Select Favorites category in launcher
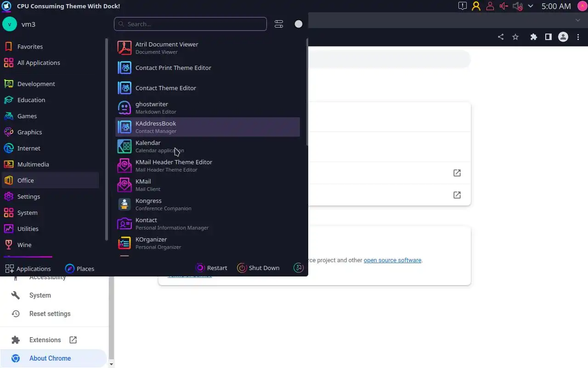This screenshot has width=588, height=368. click(51, 46)
